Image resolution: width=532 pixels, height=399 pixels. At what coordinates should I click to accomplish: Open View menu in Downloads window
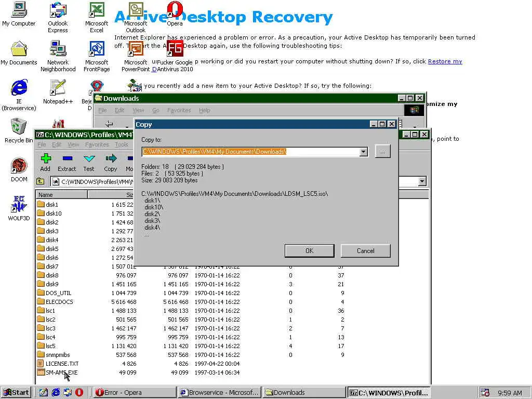(138, 110)
